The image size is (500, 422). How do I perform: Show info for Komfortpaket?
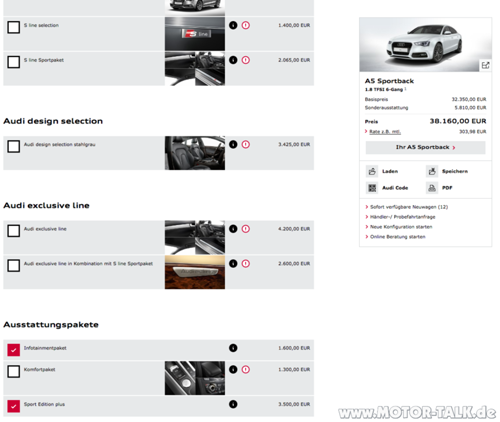click(x=233, y=369)
